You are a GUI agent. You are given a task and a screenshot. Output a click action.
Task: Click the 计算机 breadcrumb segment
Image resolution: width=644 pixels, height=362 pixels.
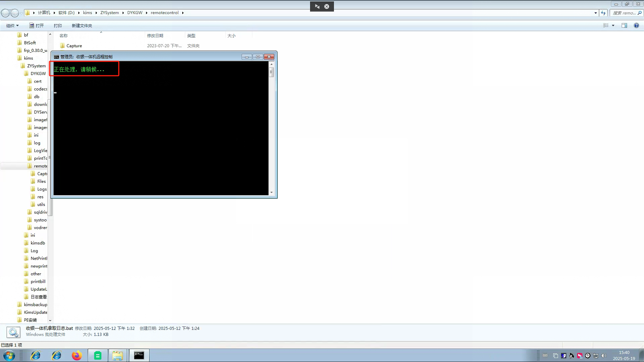pos(44,13)
